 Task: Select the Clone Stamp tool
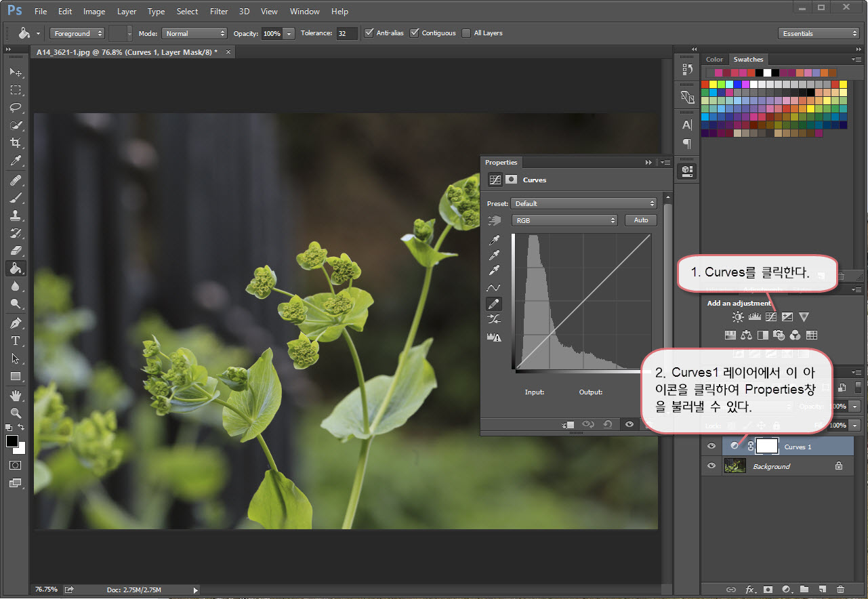(x=16, y=215)
